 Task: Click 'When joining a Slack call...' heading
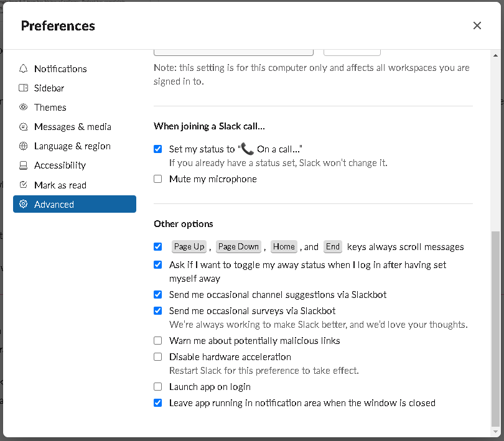tap(209, 126)
